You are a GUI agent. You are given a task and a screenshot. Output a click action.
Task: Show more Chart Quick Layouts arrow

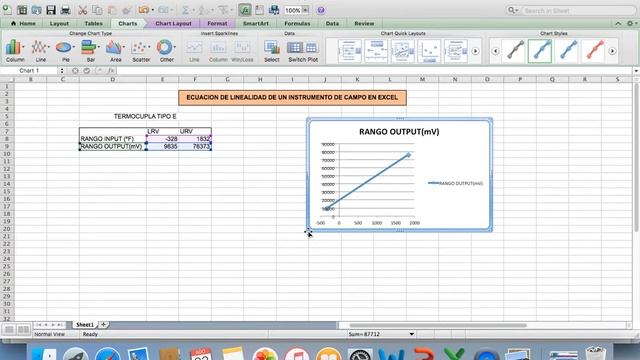pyautogui.click(x=476, y=51)
